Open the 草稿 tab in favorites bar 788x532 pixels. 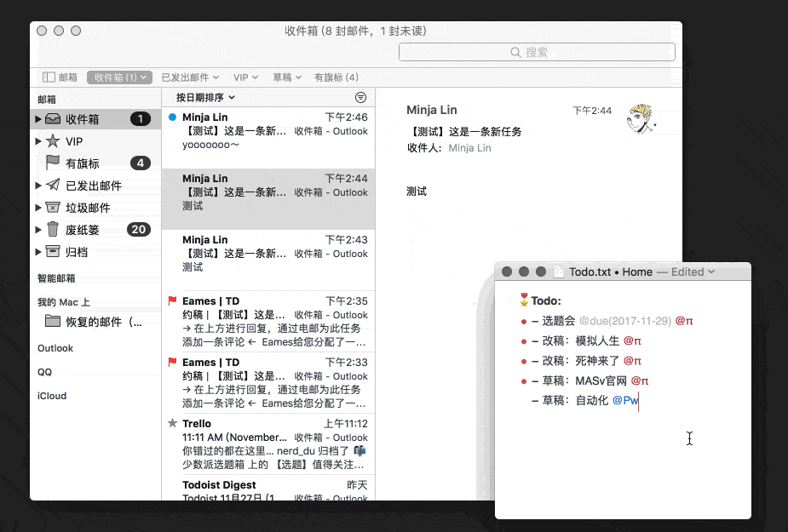pos(287,77)
